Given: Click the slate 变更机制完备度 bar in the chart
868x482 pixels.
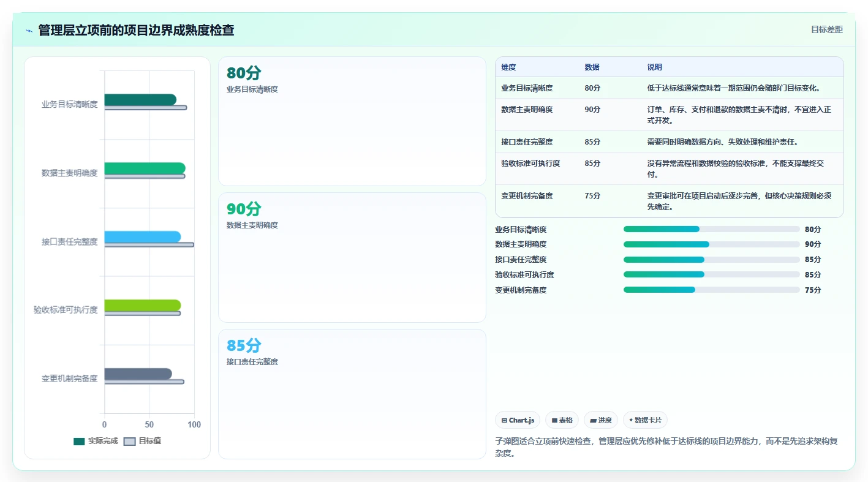Looking at the screenshot, I should (138, 374).
